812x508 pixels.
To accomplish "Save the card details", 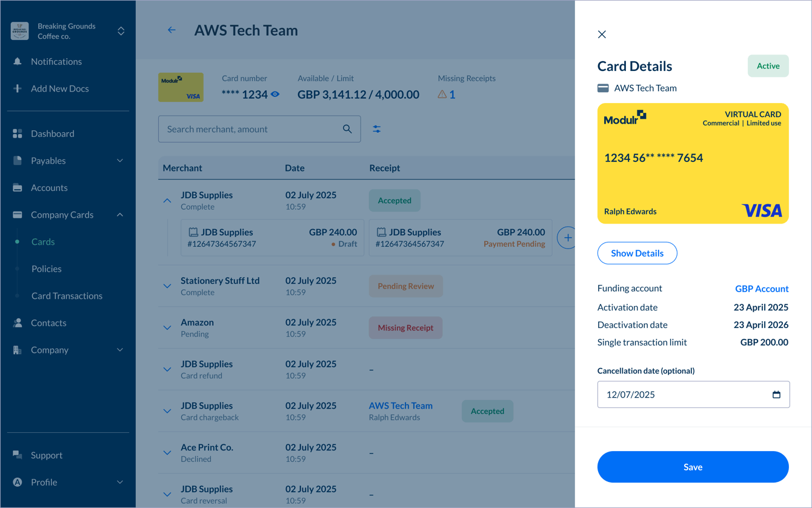I will [x=693, y=467].
